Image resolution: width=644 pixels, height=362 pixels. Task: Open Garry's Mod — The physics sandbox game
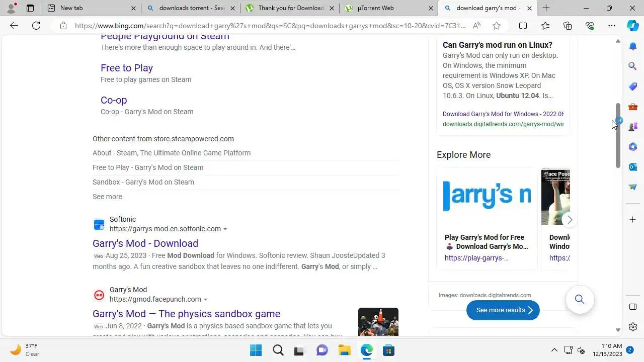click(186, 314)
